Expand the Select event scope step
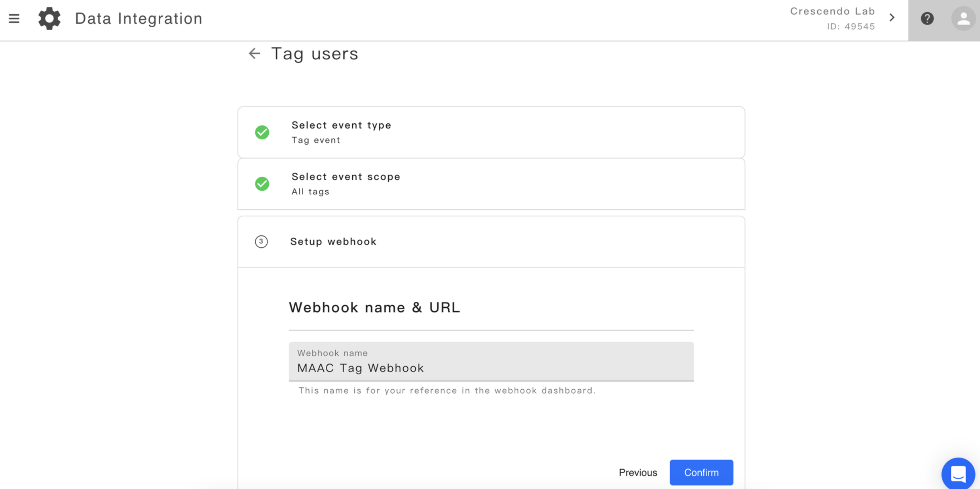Image resolution: width=980 pixels, height=489 pixels. coord(491,184)
